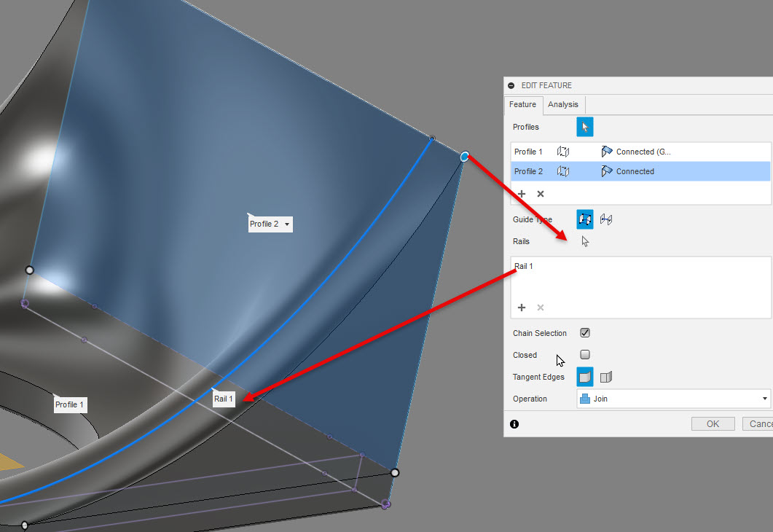Click the info icon in dialog footer

(x=514, y=423)
